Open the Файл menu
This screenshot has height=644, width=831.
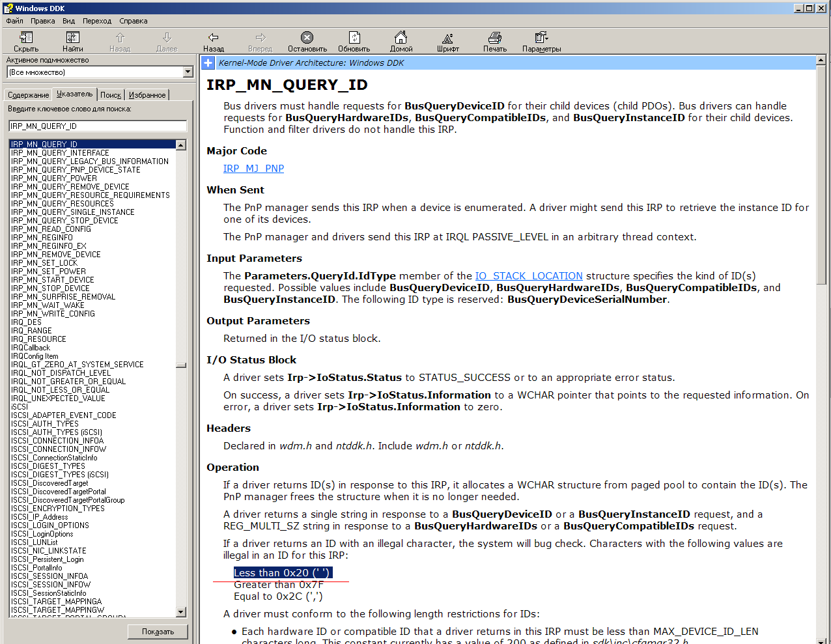(14, 21)
